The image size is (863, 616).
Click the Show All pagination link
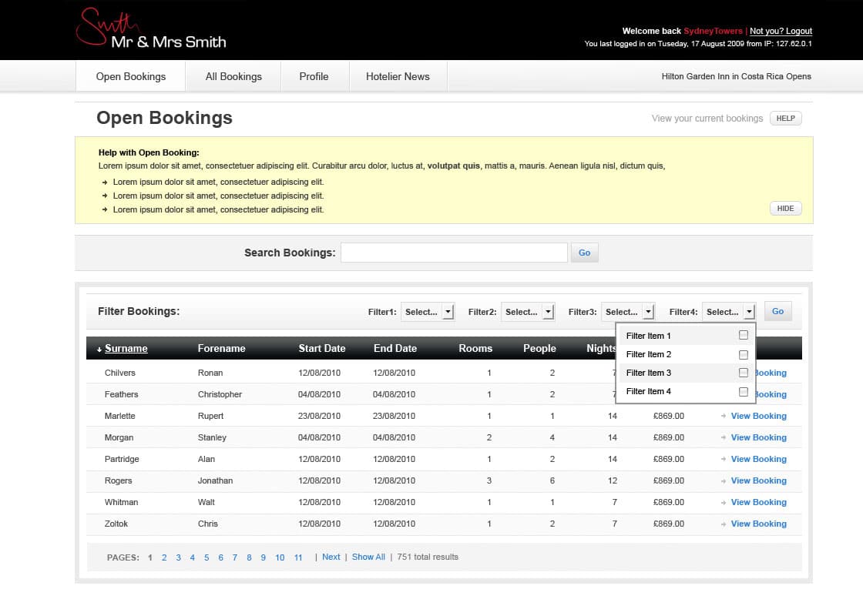368,557
